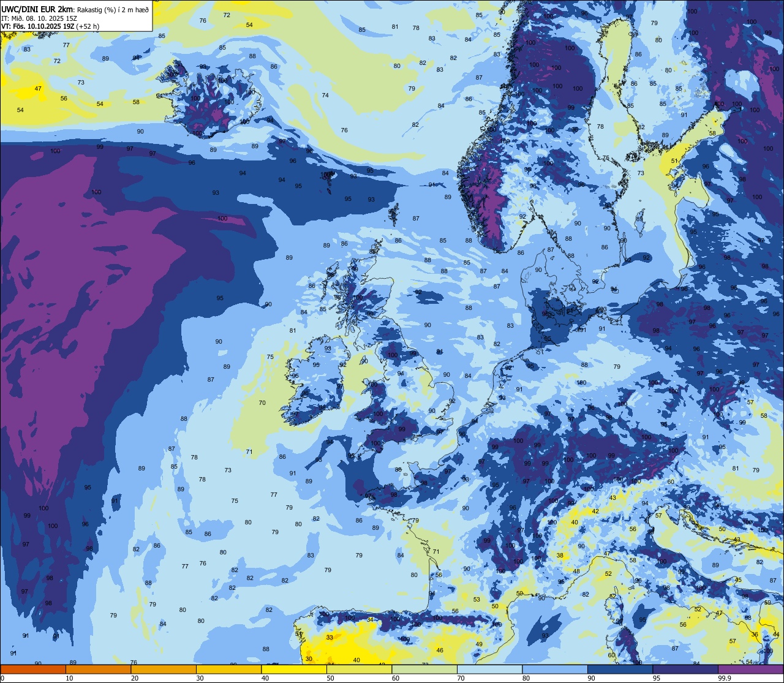This screenshot has height=683, width=784.
Task: Click the 80–90 medium blue legend swatch
Action: pyautogui.click(x=555, y=669)
